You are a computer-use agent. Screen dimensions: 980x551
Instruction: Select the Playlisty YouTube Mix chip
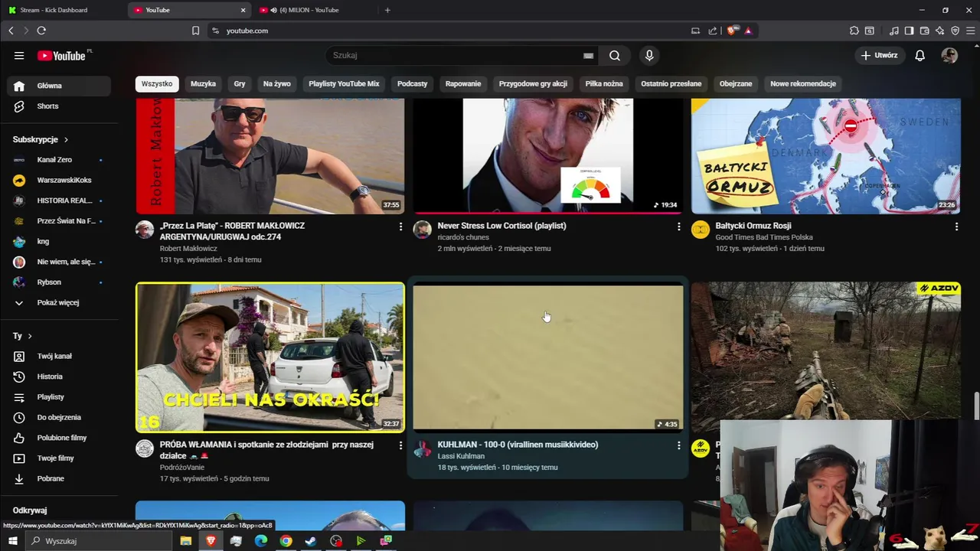pyautogui.click(x=344, y=83)
